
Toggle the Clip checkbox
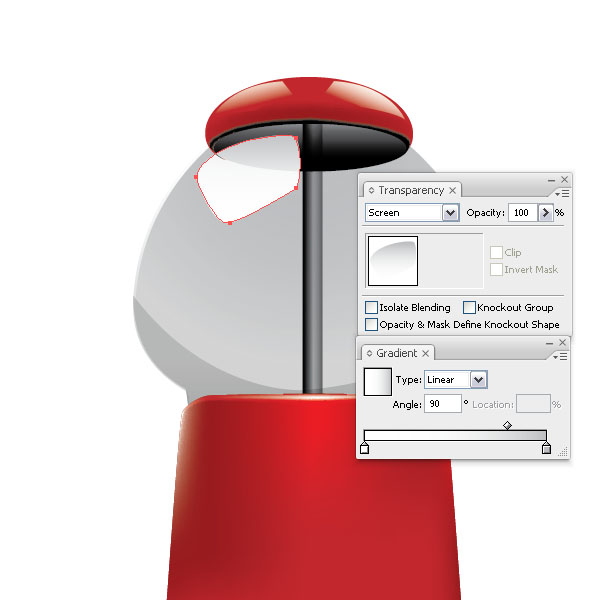point(496,253)
